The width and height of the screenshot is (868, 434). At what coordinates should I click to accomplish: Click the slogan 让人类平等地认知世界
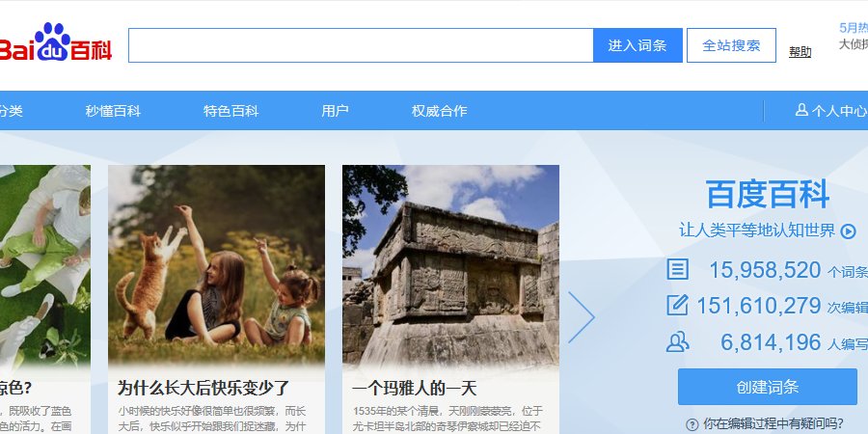(x=757, y=231)
